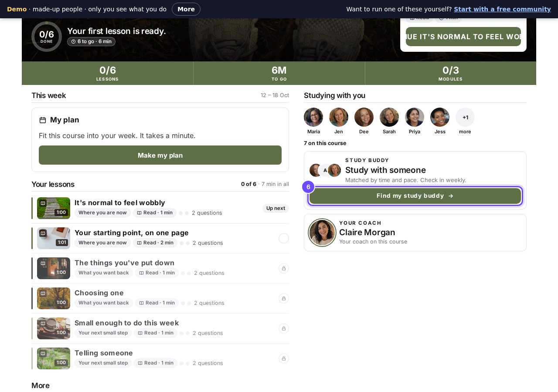558x392 pixels.
Task: Open Maria's profile avatar
Action: point(313,117)
